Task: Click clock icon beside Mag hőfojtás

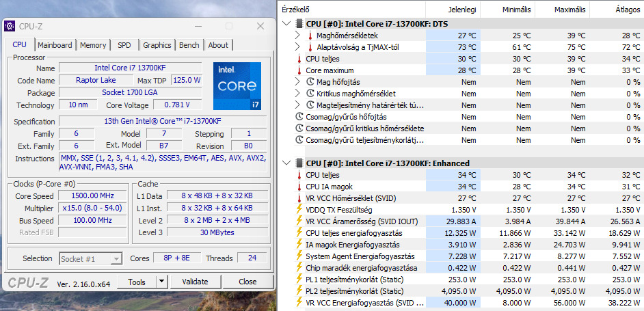Action: 310,82
